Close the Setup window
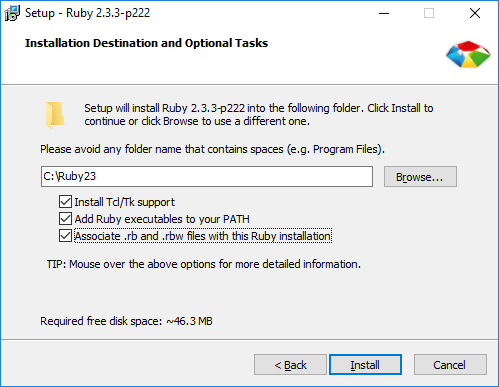Viewport: 499px width, 387px height. pyautogui.click(x=475, y=13)
